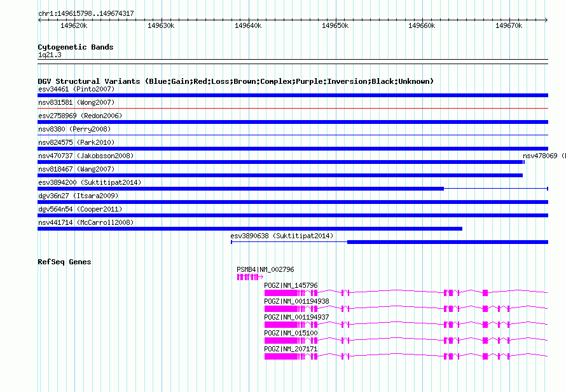Viewport: 566px width, 392px height.
Task: Click the 149670k ruler label
Action: pyautogui.click(x=509, y=25)
